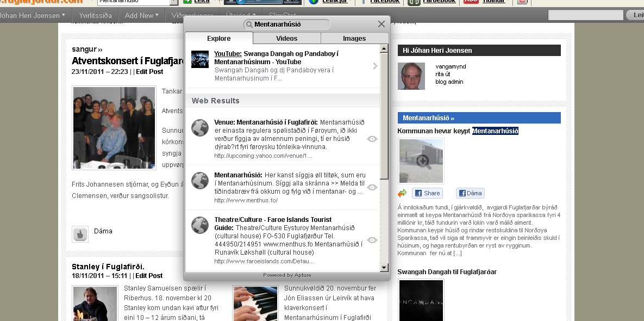Open Mentanarhúsið » sidebar heading
Image resolution: width=644 pixels, height=321 pixels.
(428, 118)
